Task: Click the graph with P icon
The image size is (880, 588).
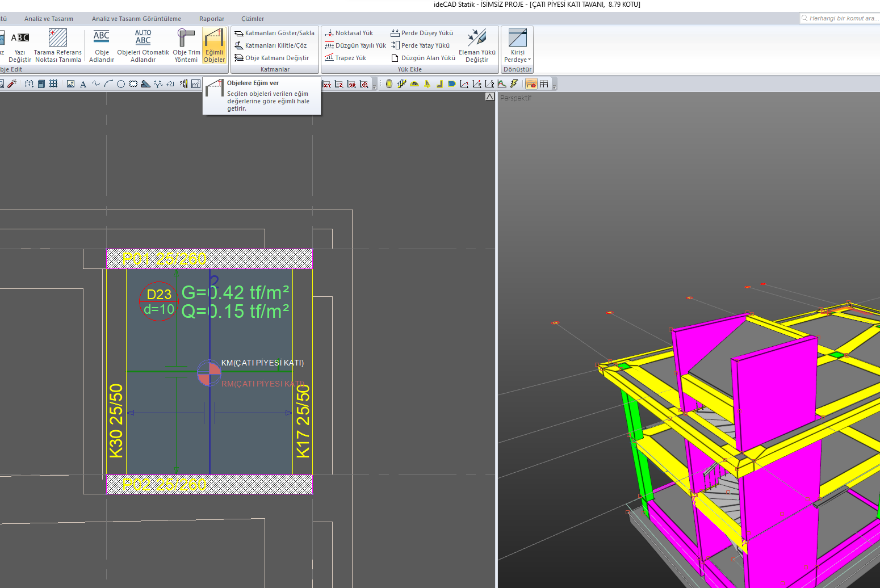Action: [477, 84]
